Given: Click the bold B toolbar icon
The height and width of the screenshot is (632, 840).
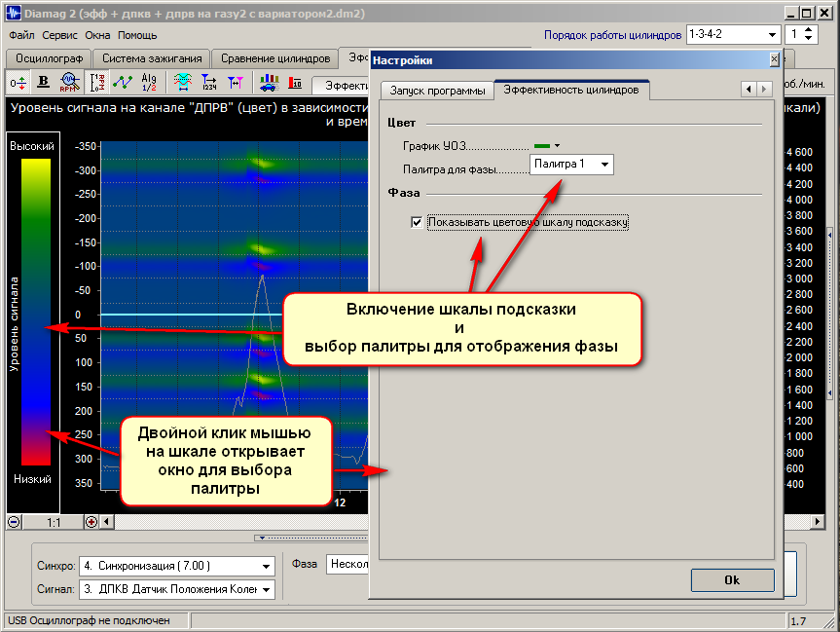Looking at the screenshot, I should point(44,83).
